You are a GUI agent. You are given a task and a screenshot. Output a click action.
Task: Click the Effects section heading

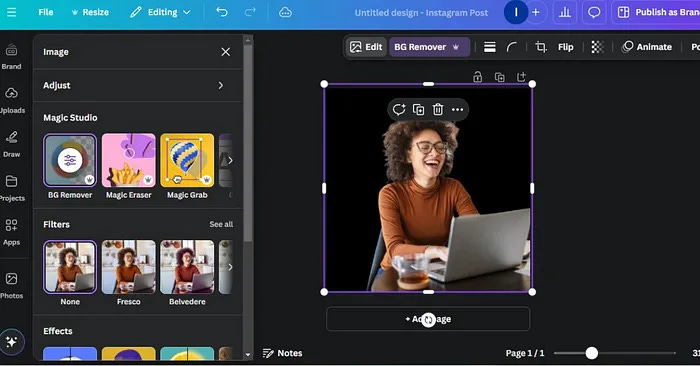pyautogui.click(x=58, y=331)
